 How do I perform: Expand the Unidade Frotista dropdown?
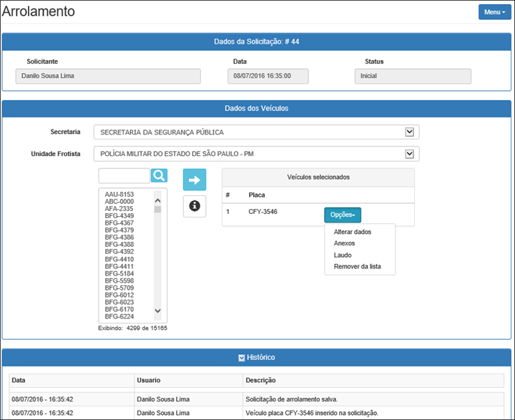pyautogui.click(x=410, y=154)
